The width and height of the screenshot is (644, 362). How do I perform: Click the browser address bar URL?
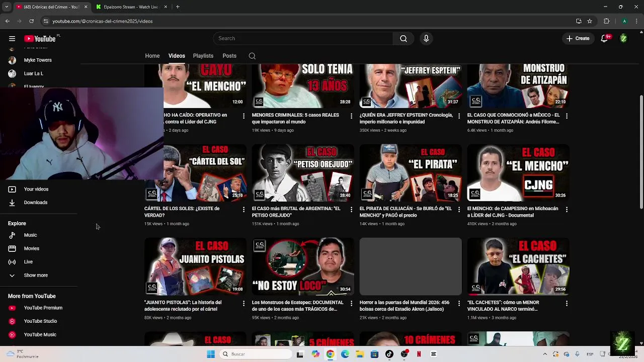(103, 21)
